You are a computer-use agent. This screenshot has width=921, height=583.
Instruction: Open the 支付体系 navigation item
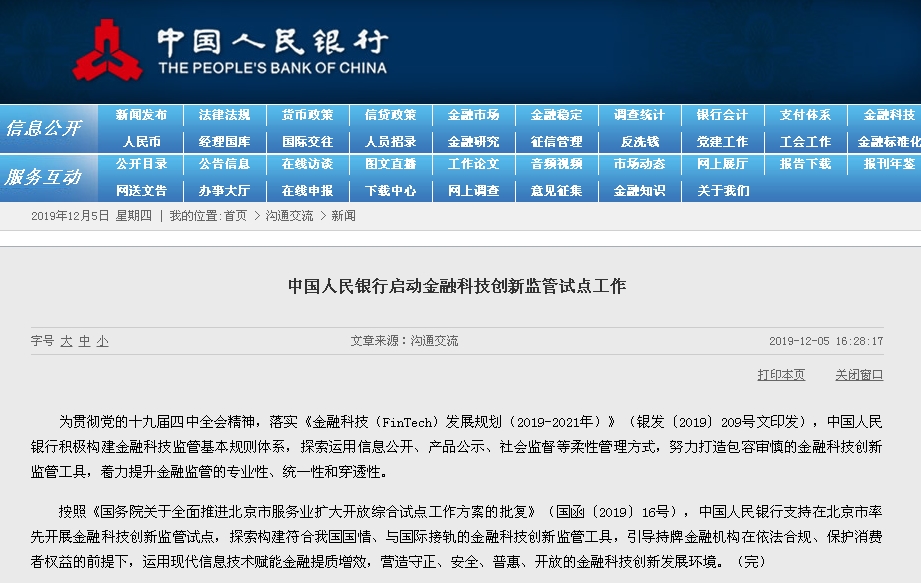pyautogui.click(x=805, y=115)
